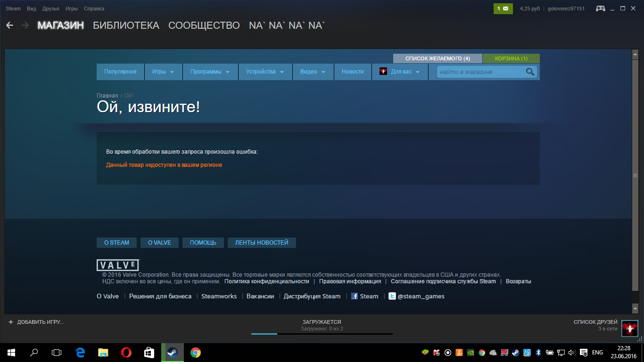The width and height of the screenshot is (644, 362).
Task: Click the О STEAM button
Action: 116,243
